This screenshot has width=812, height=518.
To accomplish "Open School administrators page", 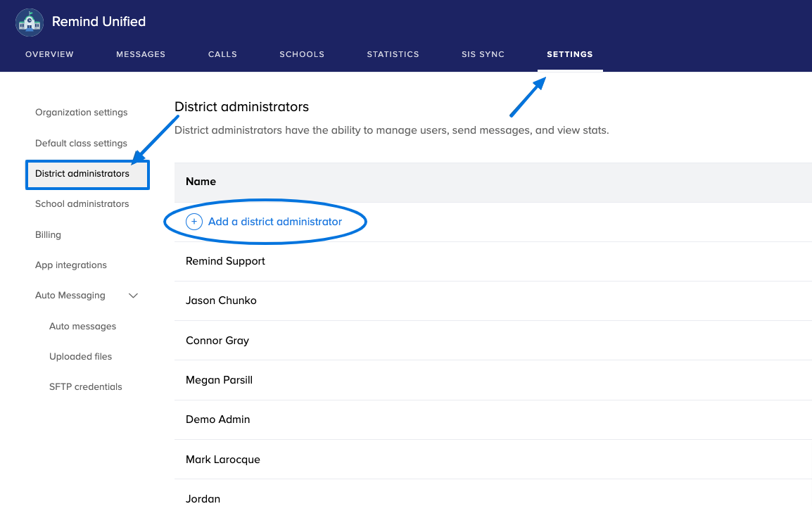I will pos(82,204).
